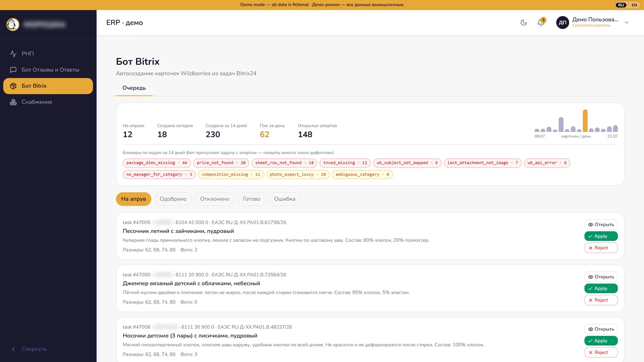This screenshot has width=644, height=362.
Task: Click the penguin logo in sidebar
Action: point(13,25)
